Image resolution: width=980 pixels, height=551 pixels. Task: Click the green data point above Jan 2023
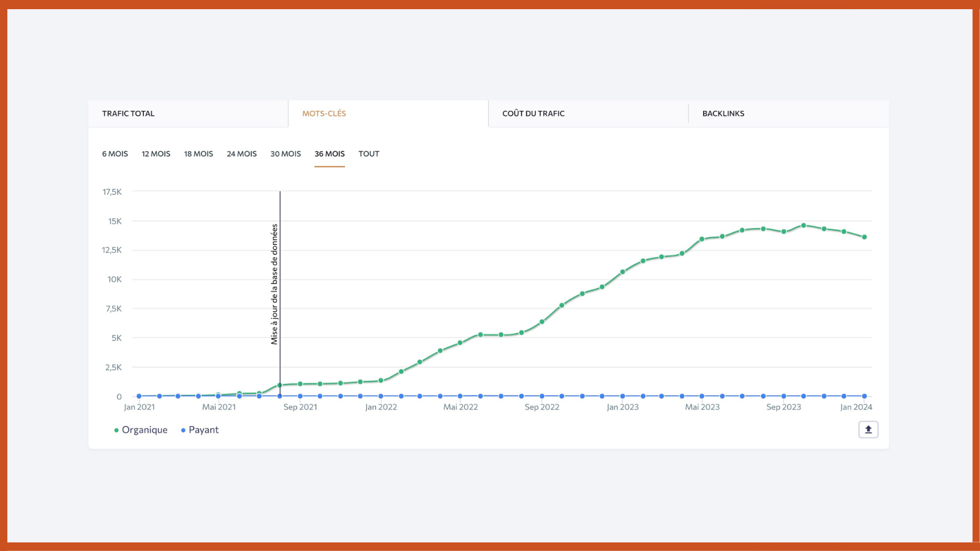point(622,272)
